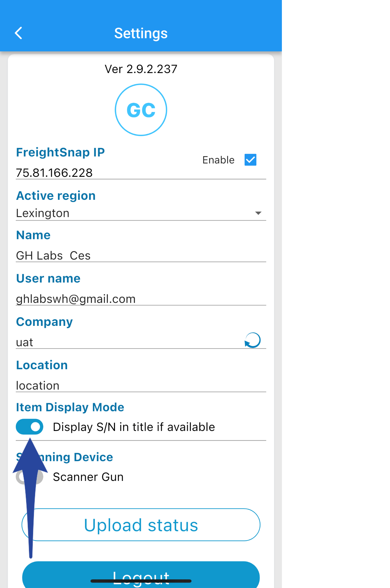Uncheck the FreightSnap Enable checkbox
Viewport: 390px width, 588px height.
(x=250, y=160)
